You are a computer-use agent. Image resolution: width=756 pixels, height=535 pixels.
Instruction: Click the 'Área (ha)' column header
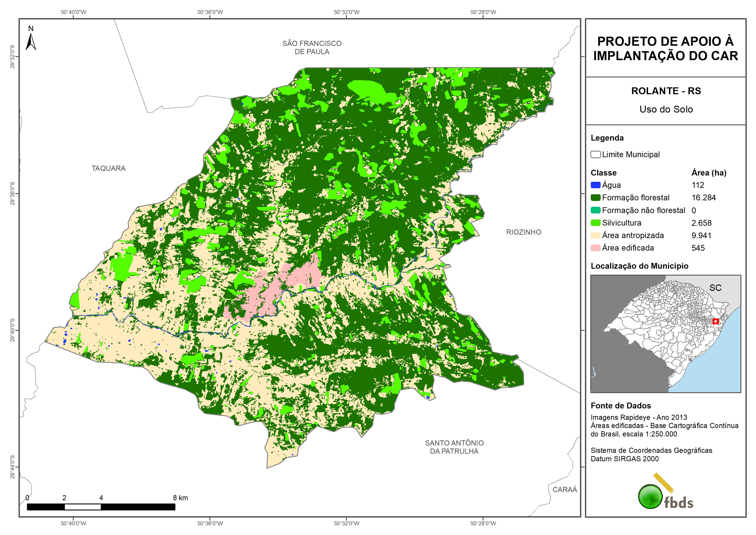[709, 173]
